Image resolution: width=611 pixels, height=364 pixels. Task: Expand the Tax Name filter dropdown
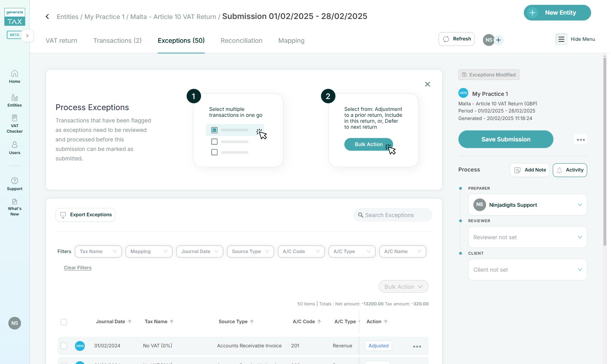coord(98,252)
